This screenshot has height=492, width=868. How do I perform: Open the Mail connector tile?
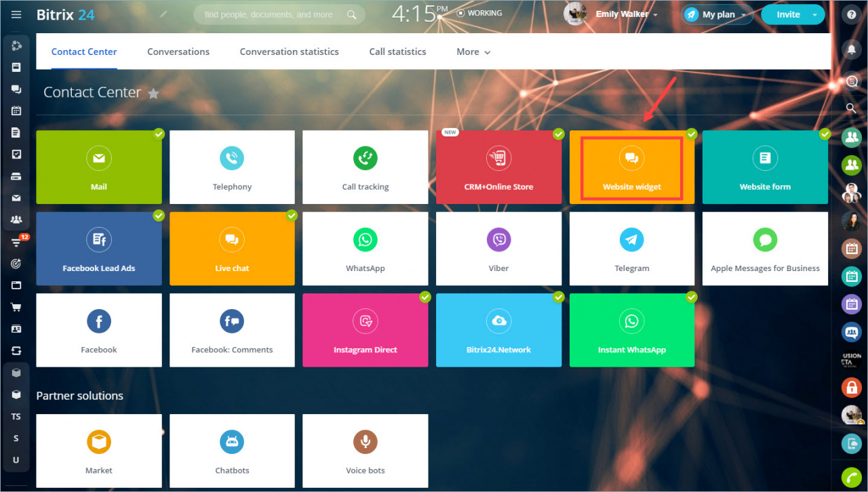99,167
